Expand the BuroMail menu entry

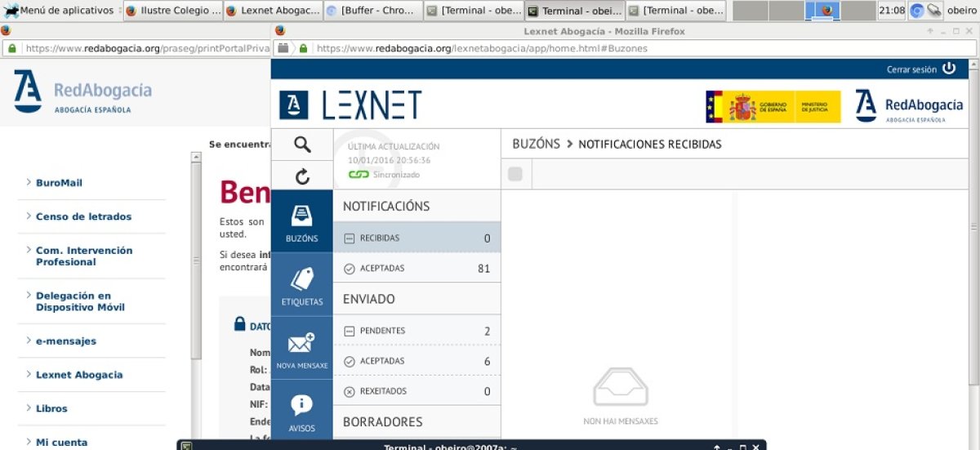[x=59, y=183]
